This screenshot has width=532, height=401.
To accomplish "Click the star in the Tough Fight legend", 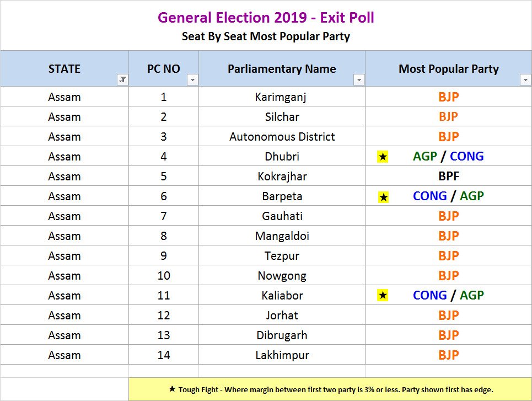I will (x=172, y=389).
